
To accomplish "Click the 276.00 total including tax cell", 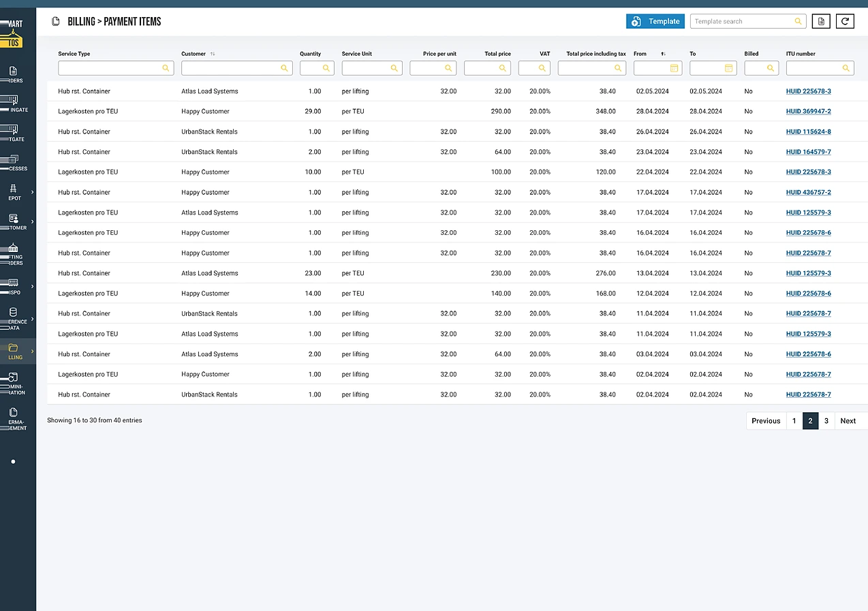I will coord(604,274).
